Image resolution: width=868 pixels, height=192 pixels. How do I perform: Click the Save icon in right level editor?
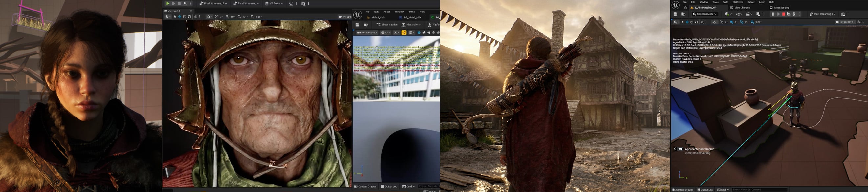[x=676, y=14]
